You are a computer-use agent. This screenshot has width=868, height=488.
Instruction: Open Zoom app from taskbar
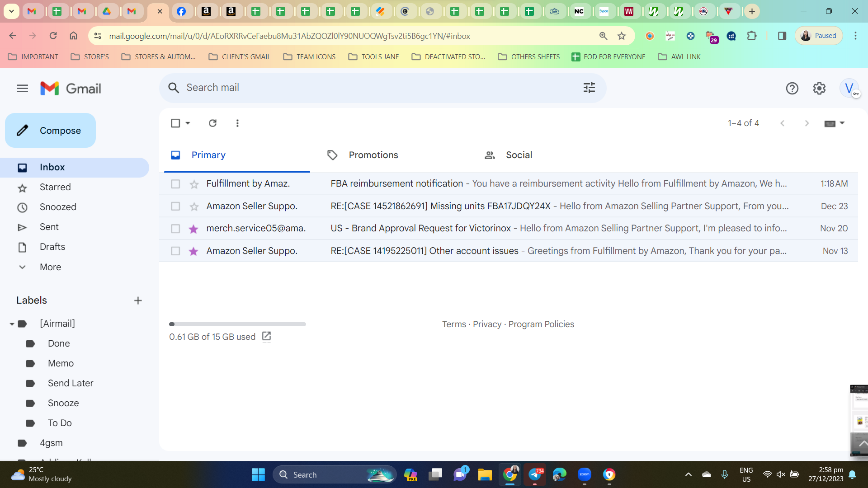[x=584, y=474]
